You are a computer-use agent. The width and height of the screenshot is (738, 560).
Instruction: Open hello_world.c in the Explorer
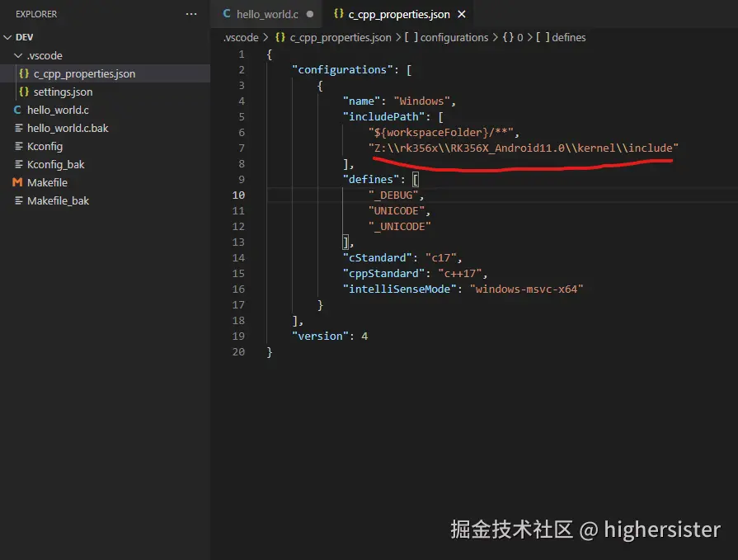pyautogui.click(x=58, y=111)
